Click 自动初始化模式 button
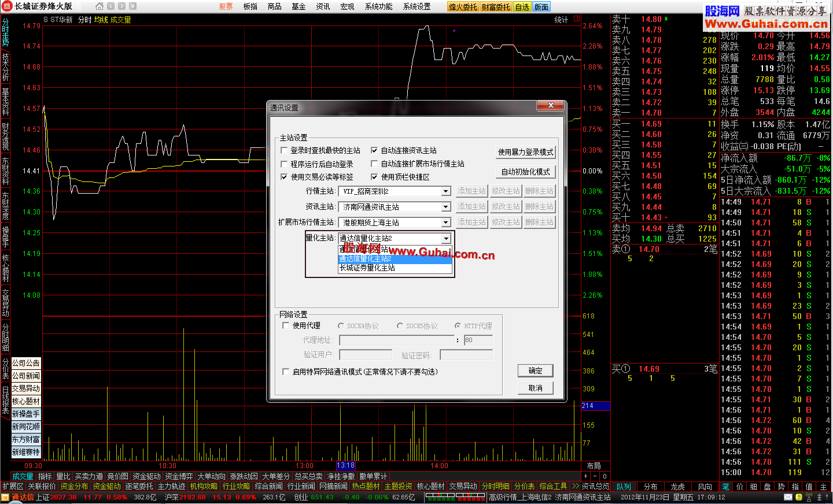The width and height of the screenshot is (833, 504). click(x=526, y=172)
